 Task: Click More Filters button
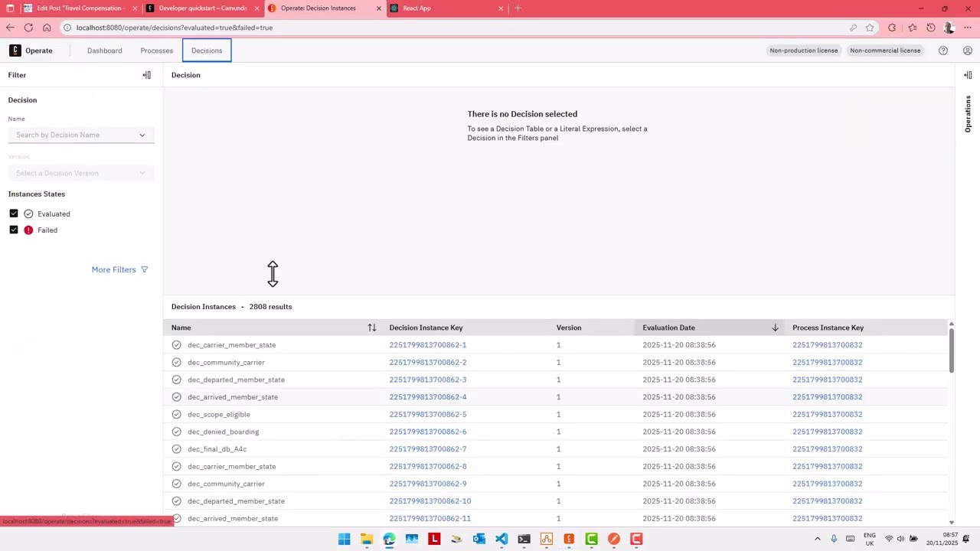tap(119, 269)
